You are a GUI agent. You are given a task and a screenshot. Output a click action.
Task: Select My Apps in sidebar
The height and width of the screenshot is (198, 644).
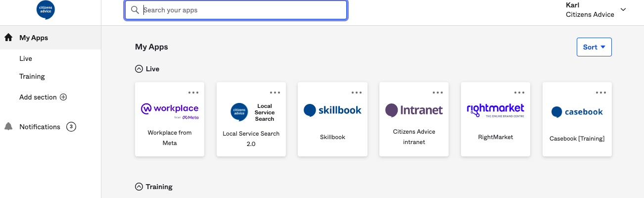click(34, 38)
